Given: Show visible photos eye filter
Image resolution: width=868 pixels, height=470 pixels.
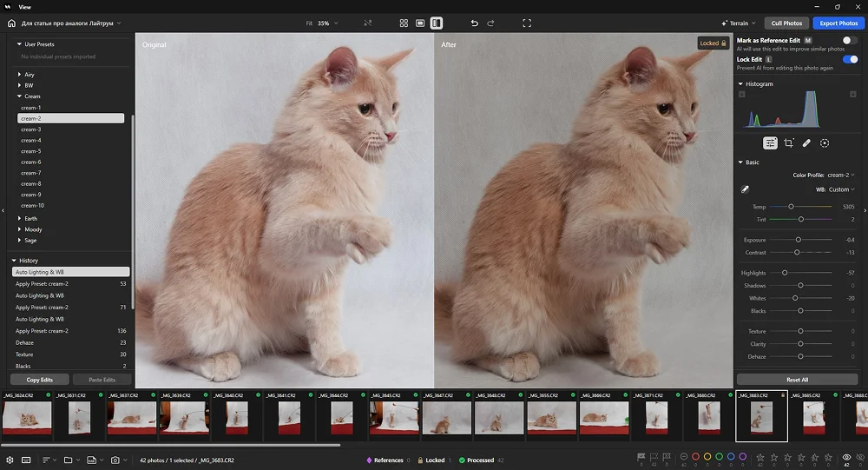Looking at the screenshot, I should coord(846,457).
